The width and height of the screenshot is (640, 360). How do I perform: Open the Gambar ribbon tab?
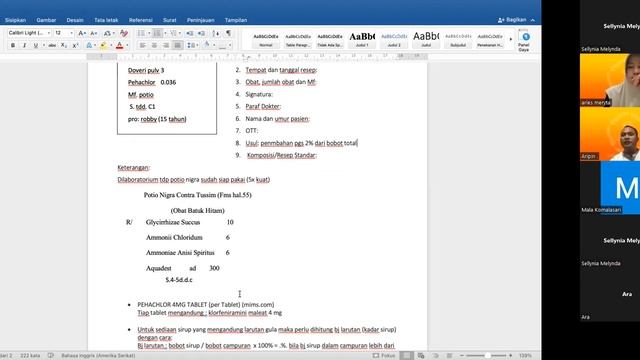pyautogui.click(x=46, y=20)
